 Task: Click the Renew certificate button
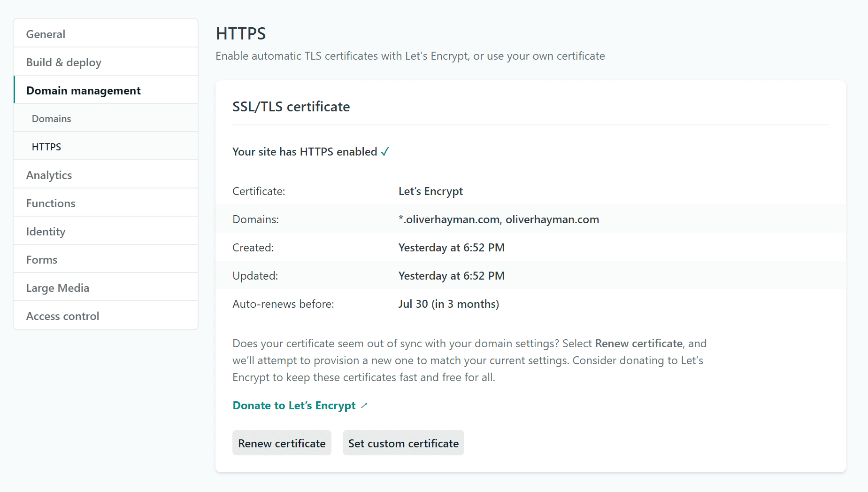pos(282,443)
